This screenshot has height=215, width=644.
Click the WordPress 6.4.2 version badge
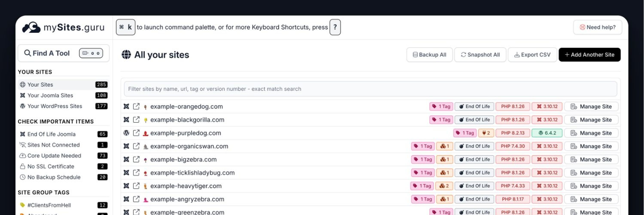click(x=547, y=133)
